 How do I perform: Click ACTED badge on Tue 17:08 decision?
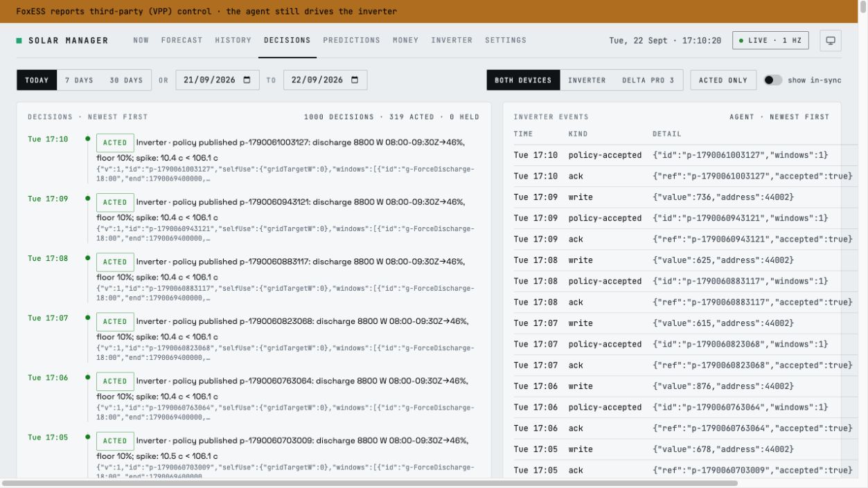coord(115,262)
